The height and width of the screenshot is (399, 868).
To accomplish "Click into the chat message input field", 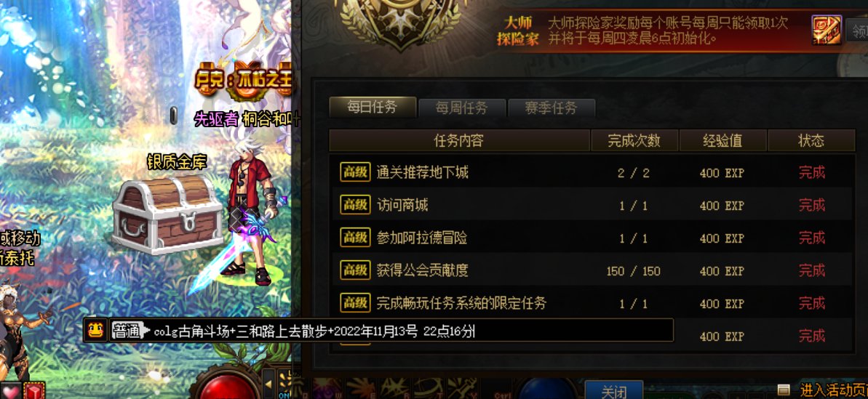I will click(x=410, y=331).
